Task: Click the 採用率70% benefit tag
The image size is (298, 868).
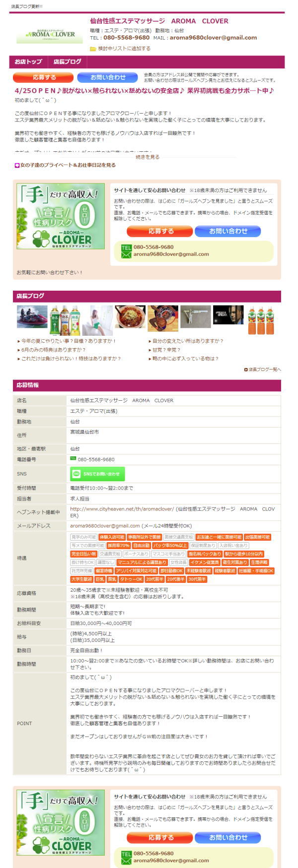Action: pyautogui.click(x=119, y=546)
